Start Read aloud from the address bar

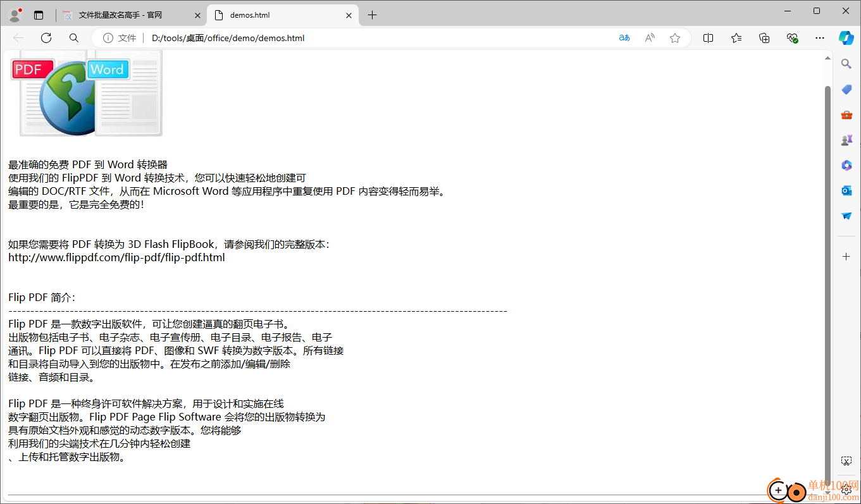tap(650, 38)
